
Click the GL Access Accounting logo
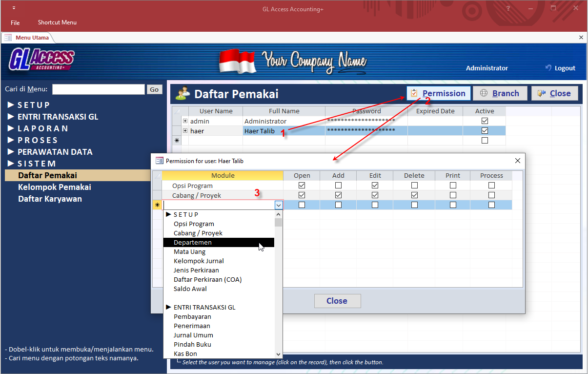[x=41, y=60]
